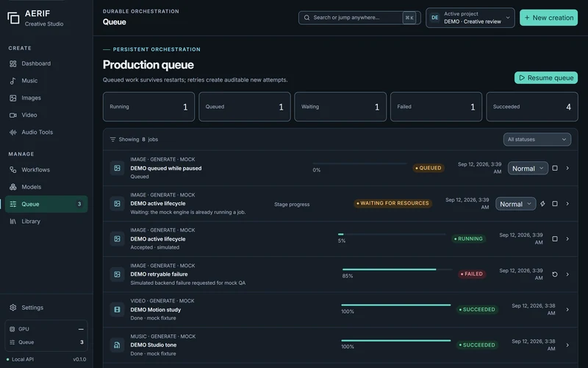This screenshot has width=588, height=368.
Task: Collapse the GPU widget with the minus
Action: (81, 329)
